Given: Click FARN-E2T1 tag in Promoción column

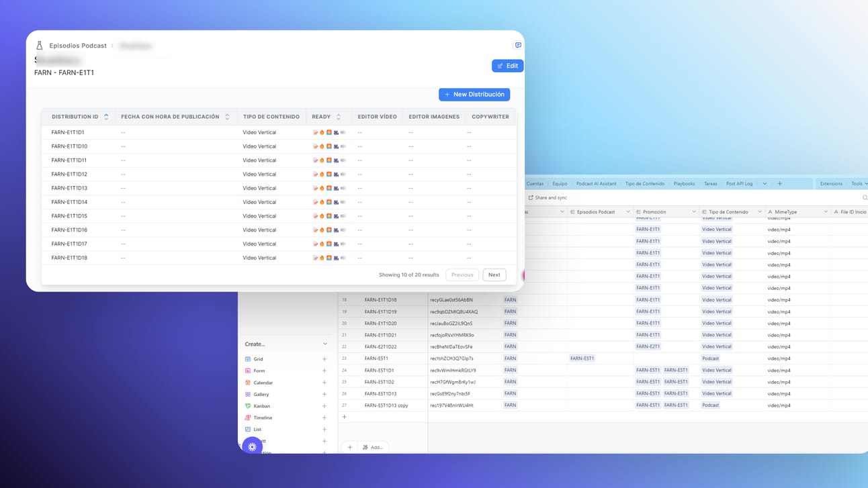Looking at the screenshot, I should click(x=648, y=347).
